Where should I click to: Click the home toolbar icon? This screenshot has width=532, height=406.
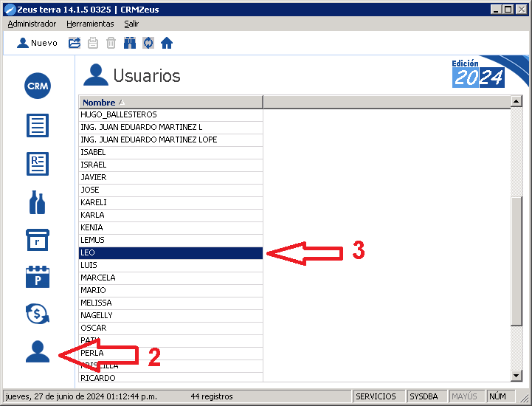point(167,43)
